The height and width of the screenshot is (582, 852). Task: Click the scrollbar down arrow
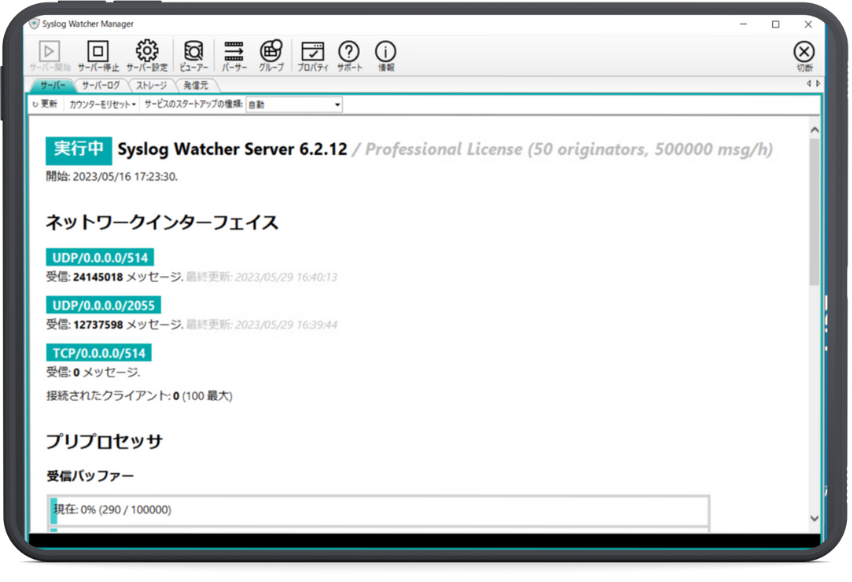pyautogui.click(x=814, y=518)
